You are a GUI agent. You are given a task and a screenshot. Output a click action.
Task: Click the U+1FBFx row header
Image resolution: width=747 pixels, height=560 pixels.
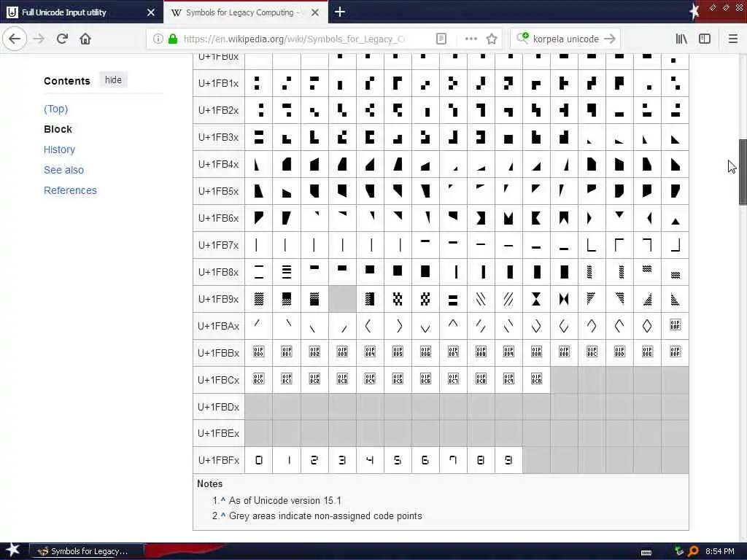(x=219, y=460)
